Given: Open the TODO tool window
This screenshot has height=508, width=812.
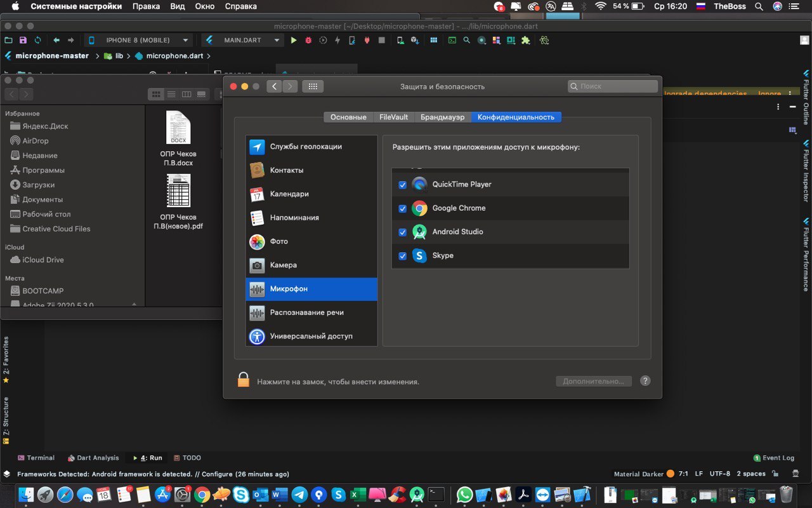Looking at the screenshot, I should pyautogui.click(x=187, y=458).
